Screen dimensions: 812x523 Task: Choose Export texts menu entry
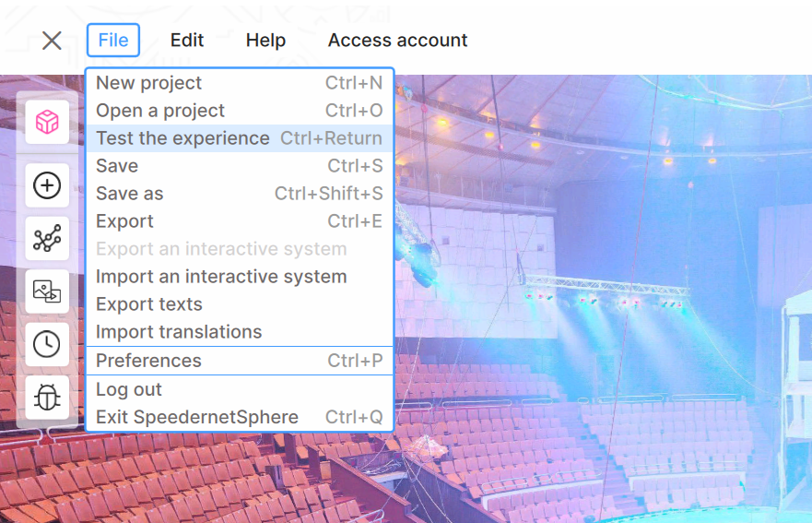point(148,304)
